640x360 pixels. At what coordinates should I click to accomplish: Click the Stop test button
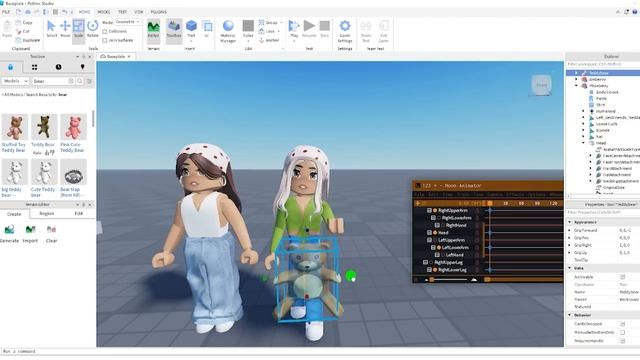324,29
